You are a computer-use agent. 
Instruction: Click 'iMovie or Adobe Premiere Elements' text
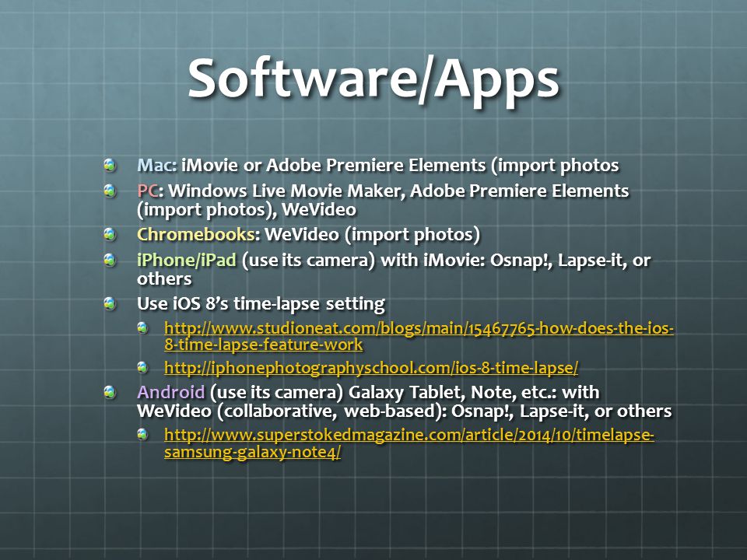(x=334, y=165)
